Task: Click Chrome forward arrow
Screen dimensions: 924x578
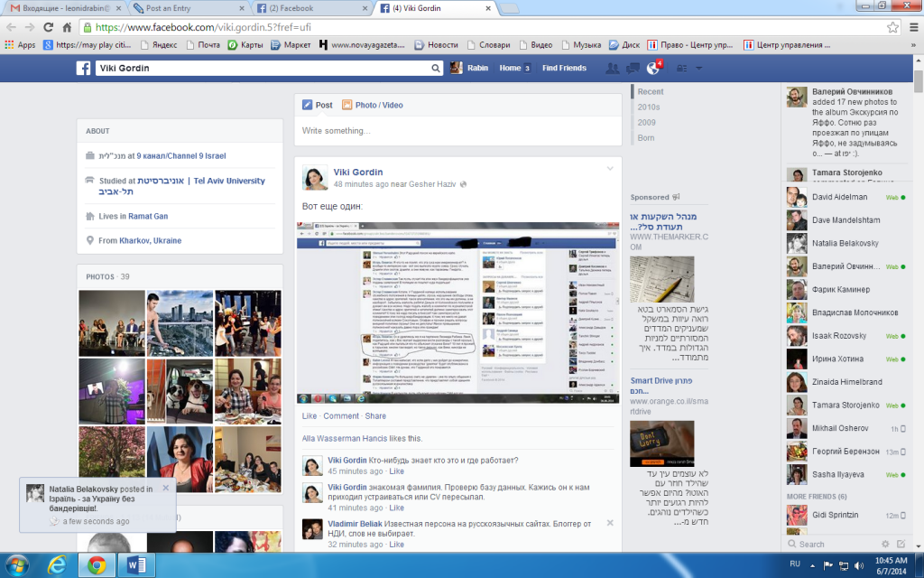Action: [30, 27]
